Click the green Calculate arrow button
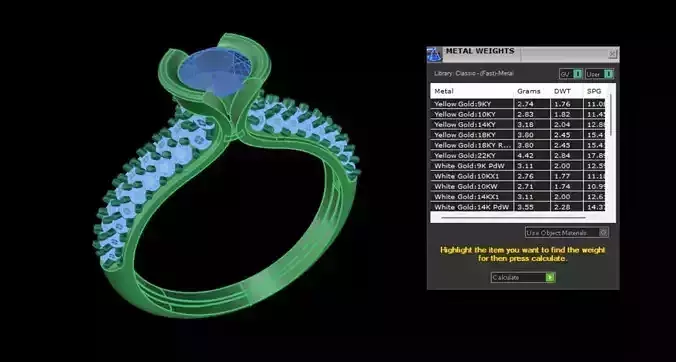 pyautogui.click(x=550, y=278)
